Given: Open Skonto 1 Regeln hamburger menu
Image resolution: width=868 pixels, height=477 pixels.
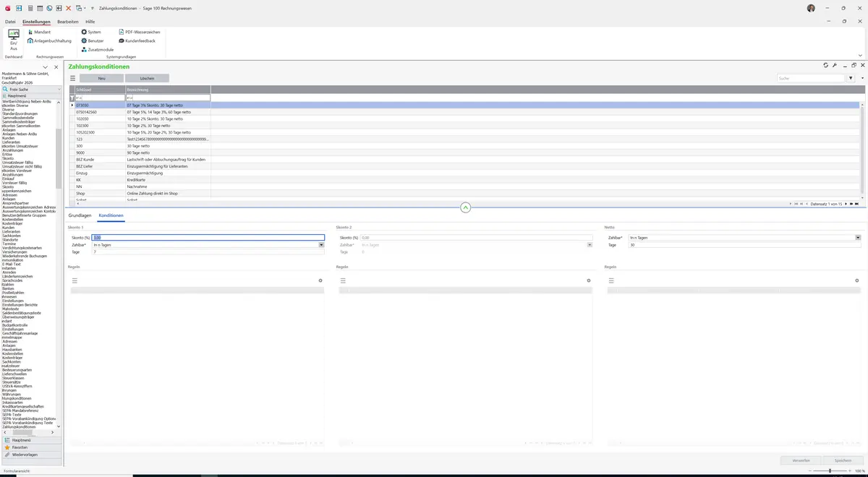Looking at the screenshot, I should click(74, 280).
